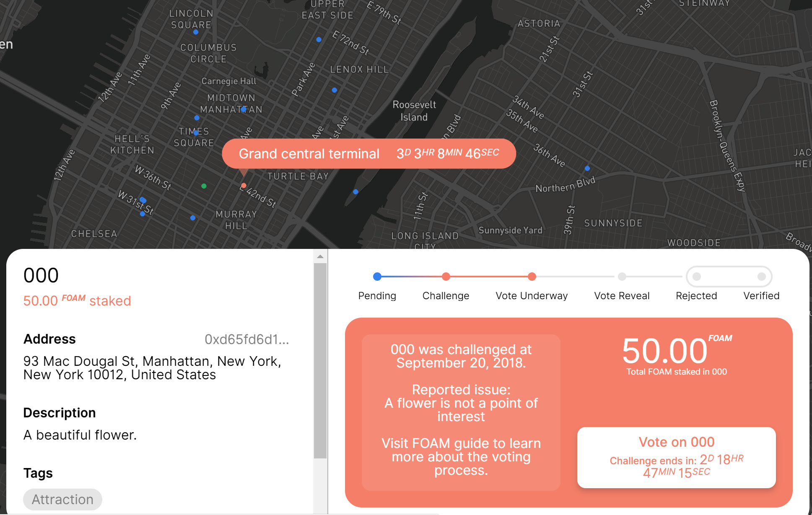Viewport: 812px width, 515px height.
Task: Click blue marker in Turtle Bay river
Action: pos(355,192)
